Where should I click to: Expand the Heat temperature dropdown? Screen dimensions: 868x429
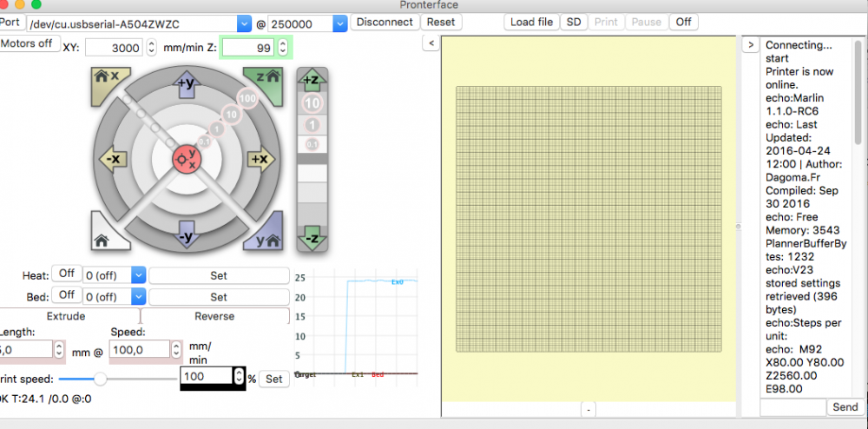pos(137,275)
